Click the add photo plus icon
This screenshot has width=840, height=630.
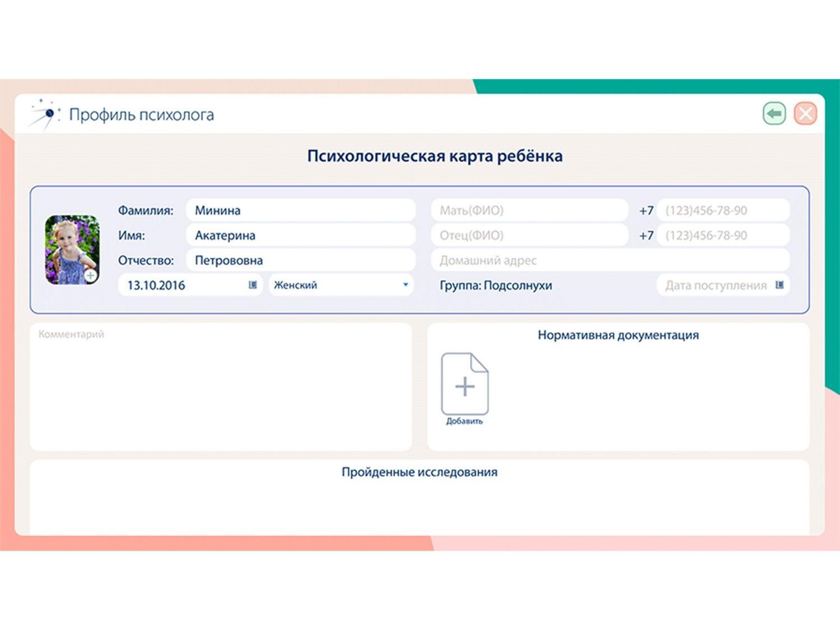pyautogui.click(x=90, y=276)
